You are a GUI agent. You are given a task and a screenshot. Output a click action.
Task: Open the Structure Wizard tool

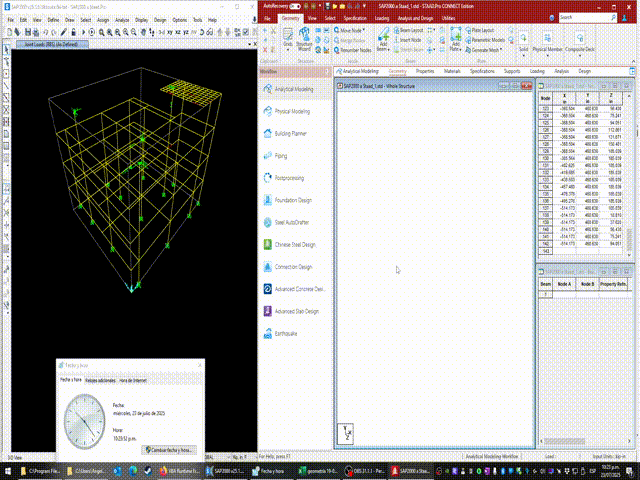[x=304, y=39]
